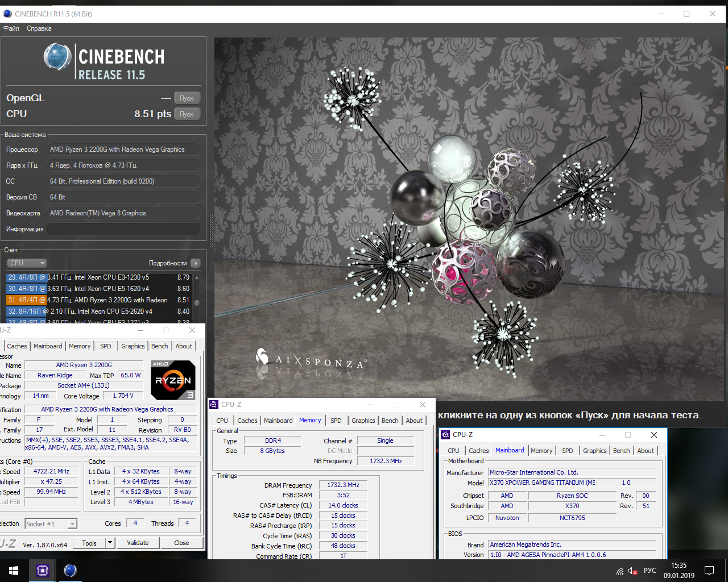Switch to Mainboard tab in middle CPU-Z window
Viewport: 728px width, 582px height.
tap(278, 421)
